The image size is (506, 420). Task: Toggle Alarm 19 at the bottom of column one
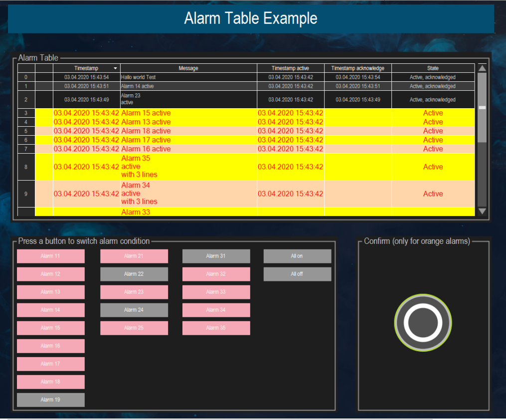(x=50, y=400)
